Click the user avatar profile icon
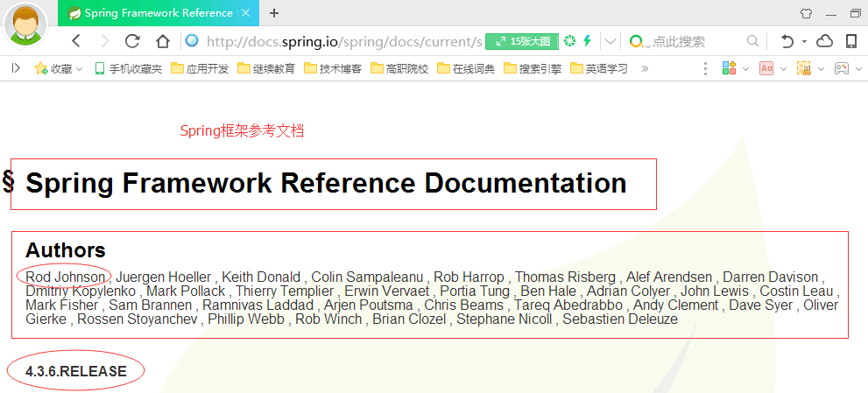This screenshot has height=393, width=868. [x=25, y=25]
